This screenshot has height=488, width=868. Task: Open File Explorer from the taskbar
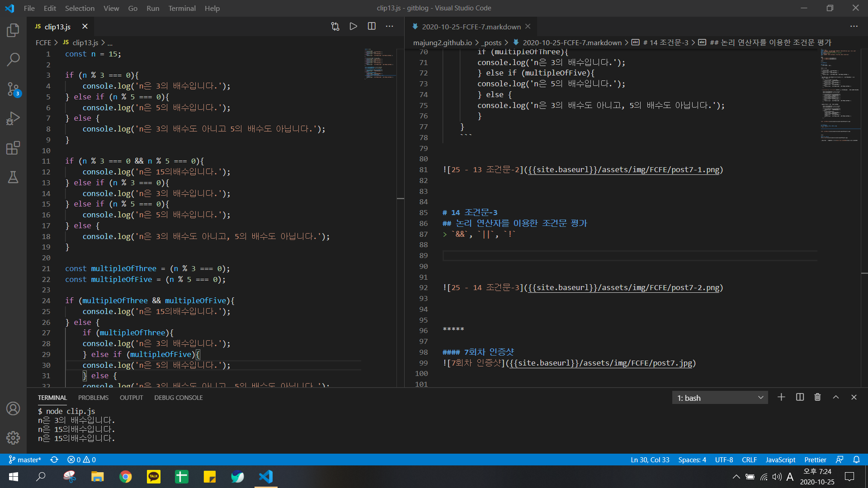tap(97, 477)
